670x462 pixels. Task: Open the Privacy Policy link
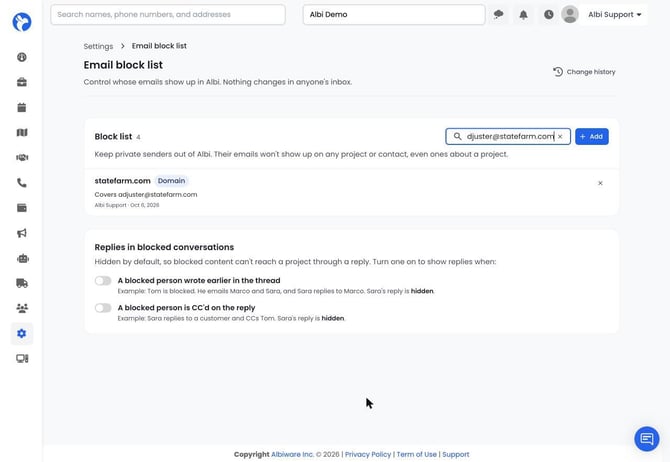(x=368, y=454)
